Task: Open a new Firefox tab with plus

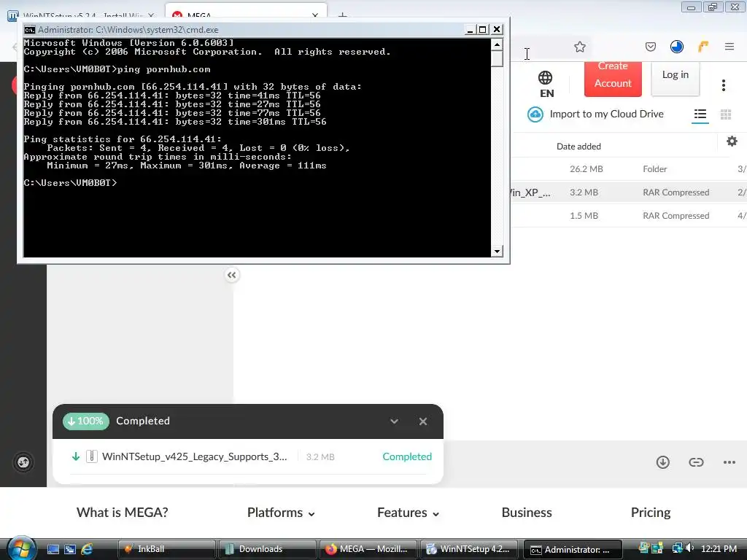Action: click(x=342, y=16)
